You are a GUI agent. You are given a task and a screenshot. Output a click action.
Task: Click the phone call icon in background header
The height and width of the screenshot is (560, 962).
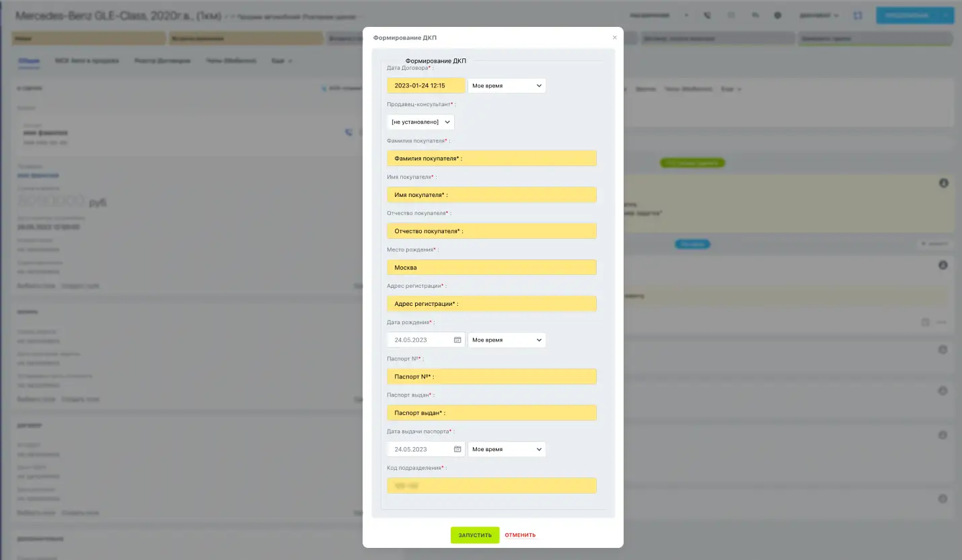pyautogui.click(x=707, y=15)
